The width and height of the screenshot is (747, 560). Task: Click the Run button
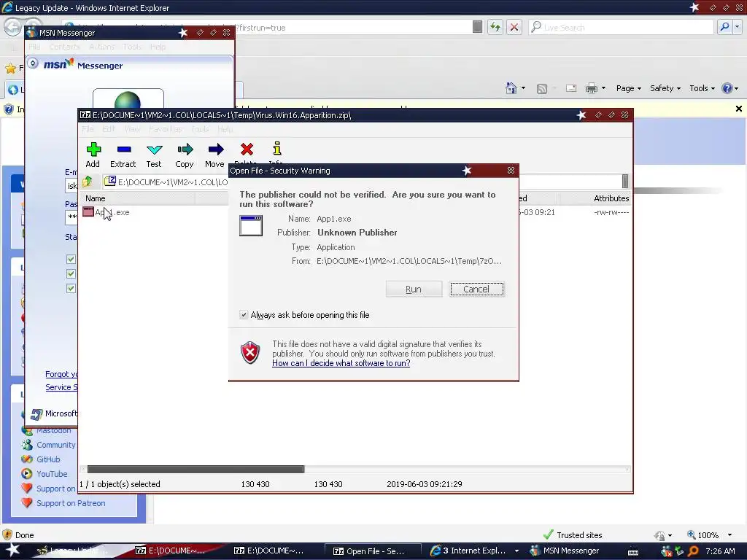pos(414,289)
